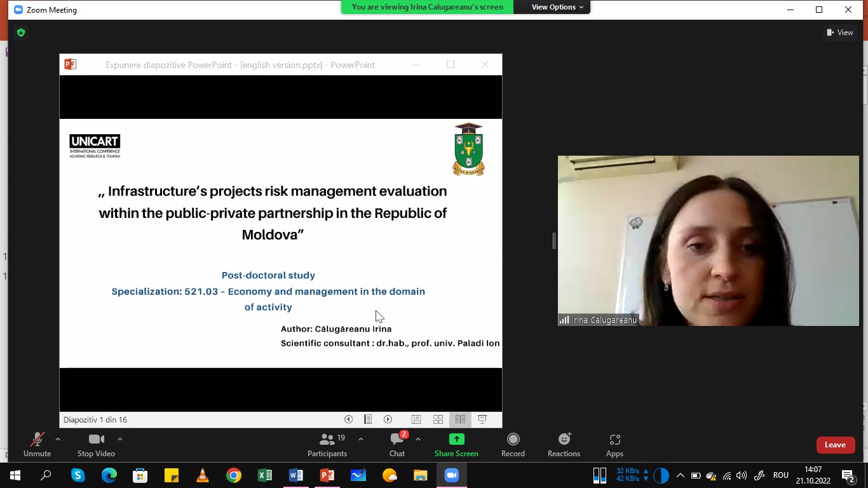Expand audio options arrow beside Unmute
This screenshot has width=868, height=488.
pos(58,439)
